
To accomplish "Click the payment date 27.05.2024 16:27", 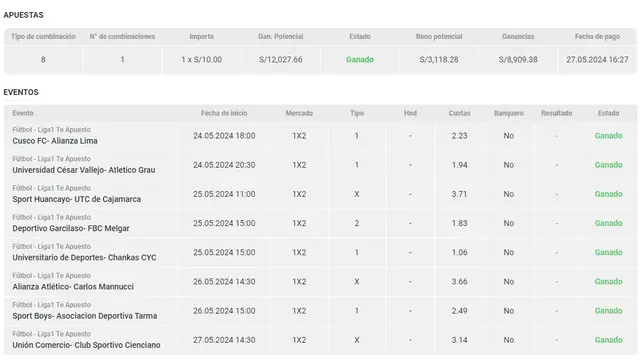I will (597, 60).
